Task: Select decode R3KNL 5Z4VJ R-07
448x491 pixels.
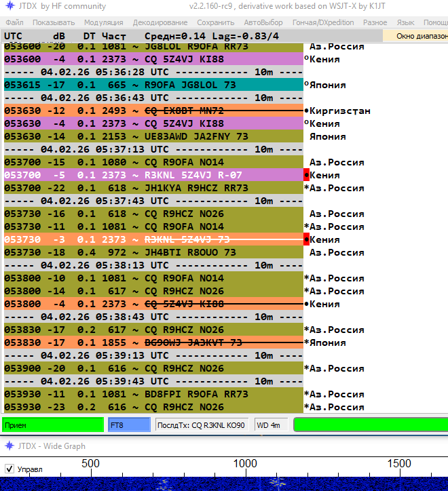Action: 153,175
